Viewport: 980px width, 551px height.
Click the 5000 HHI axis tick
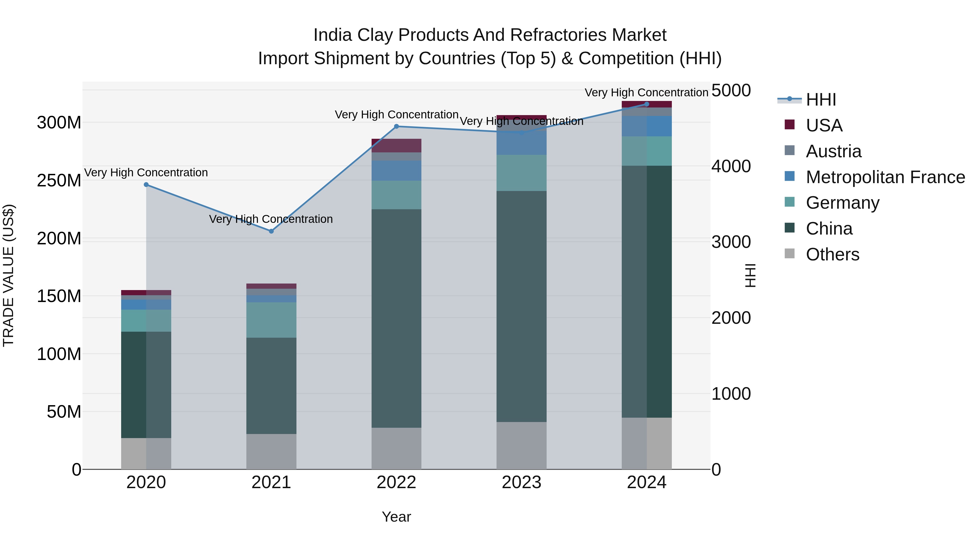[x=731, y=91]
